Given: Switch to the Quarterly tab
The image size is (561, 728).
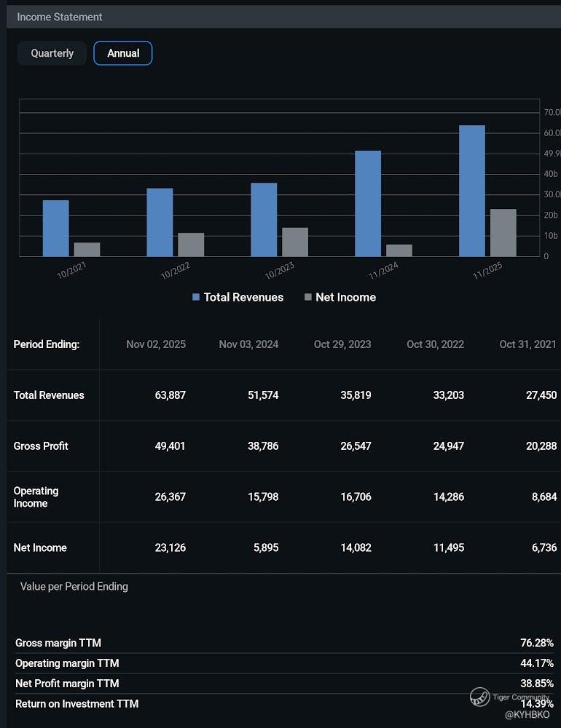Looking at the screenshot, I should coord(52,53).
